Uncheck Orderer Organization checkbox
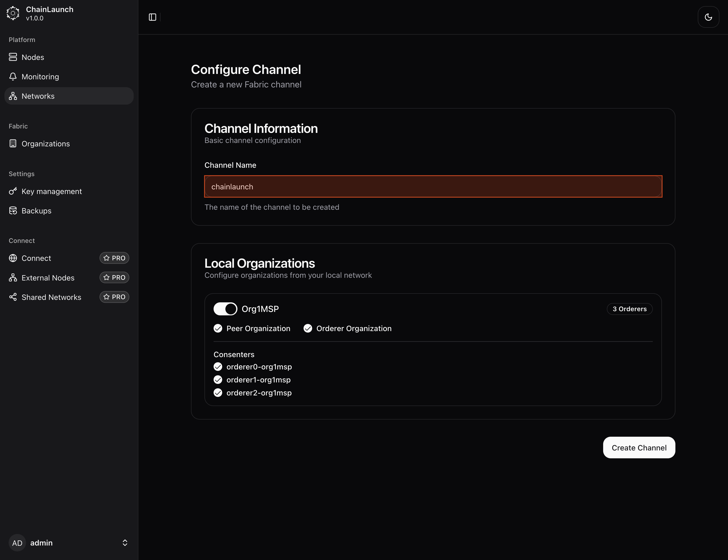The width and height of the screenshot is (728, 560). coord(308,328)
